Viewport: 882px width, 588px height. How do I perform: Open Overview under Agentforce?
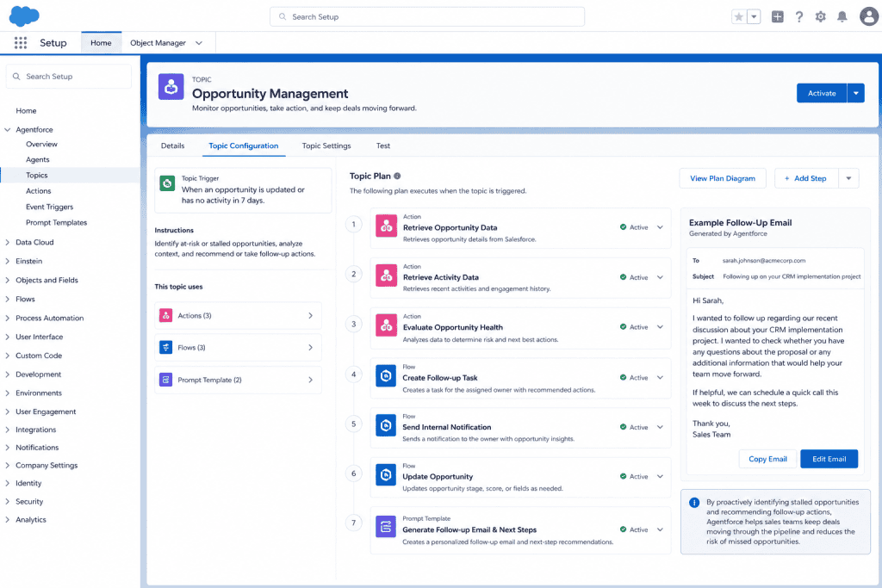coord(41,144)
